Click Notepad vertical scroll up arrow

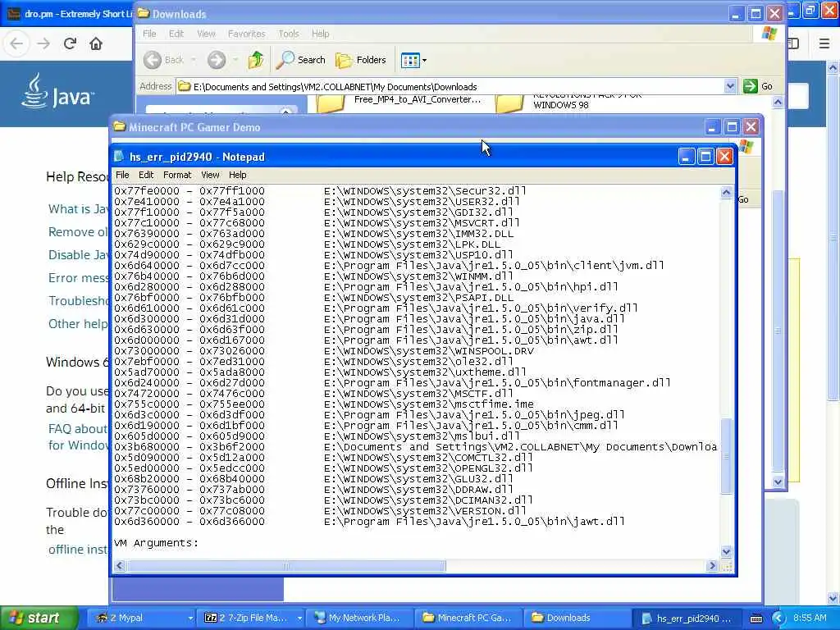[x=727, y=192]
